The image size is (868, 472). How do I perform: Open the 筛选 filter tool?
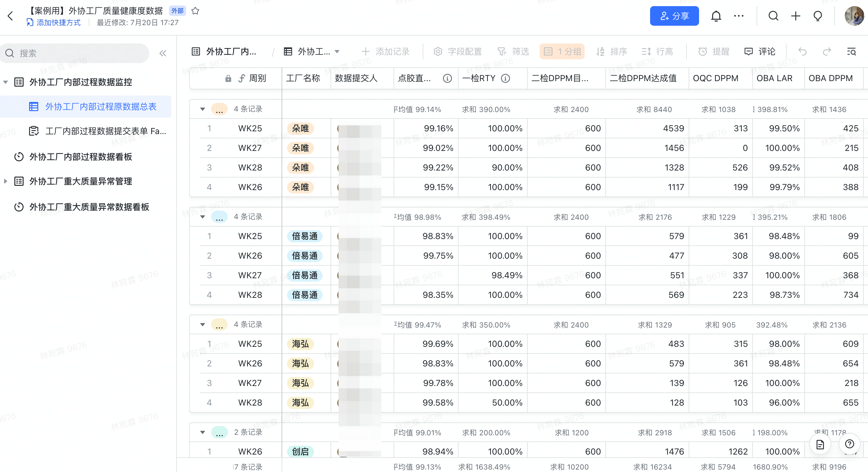(513, 51)
